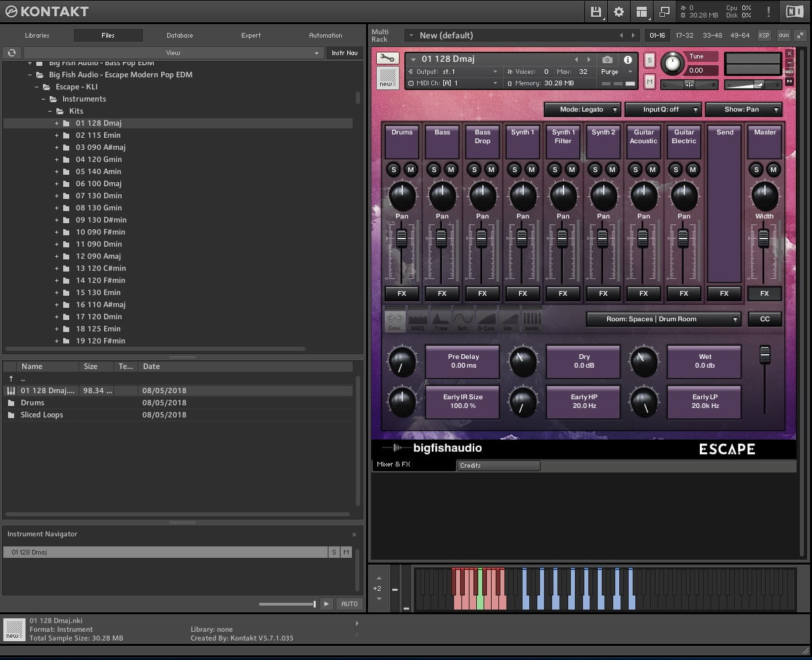The image size is (812, 660).
Task: Select the S-Com effect module icon
Action: [486, 320]
